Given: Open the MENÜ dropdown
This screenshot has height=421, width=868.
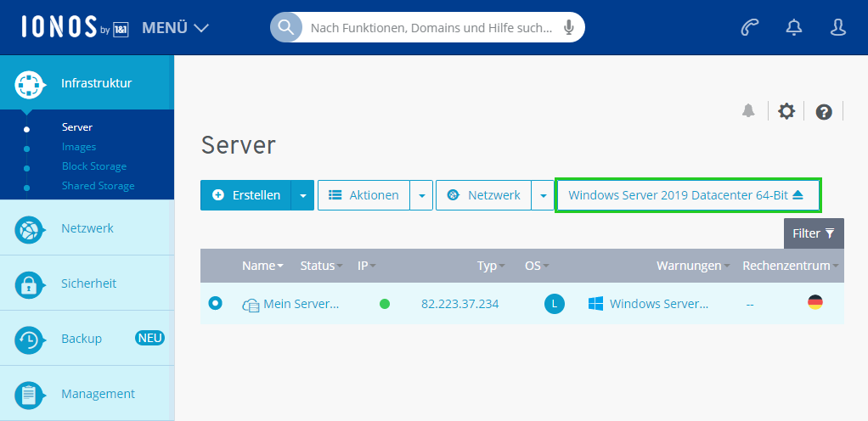Looking at the screenshot, I should [x=175, y=27].
